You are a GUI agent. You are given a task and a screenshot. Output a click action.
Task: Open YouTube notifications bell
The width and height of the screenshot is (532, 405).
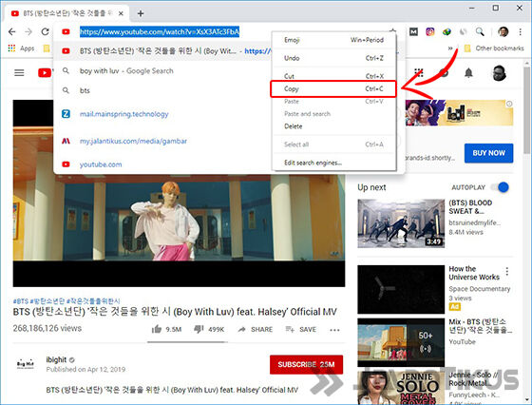pos(468,72)
